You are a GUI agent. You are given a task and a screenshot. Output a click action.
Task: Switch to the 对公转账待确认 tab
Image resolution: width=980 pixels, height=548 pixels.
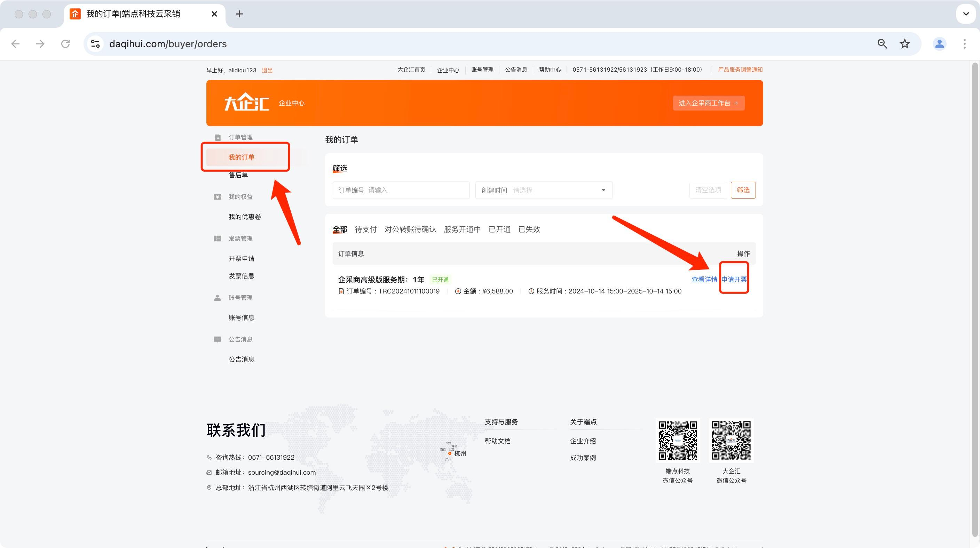[x=410, y=229]
